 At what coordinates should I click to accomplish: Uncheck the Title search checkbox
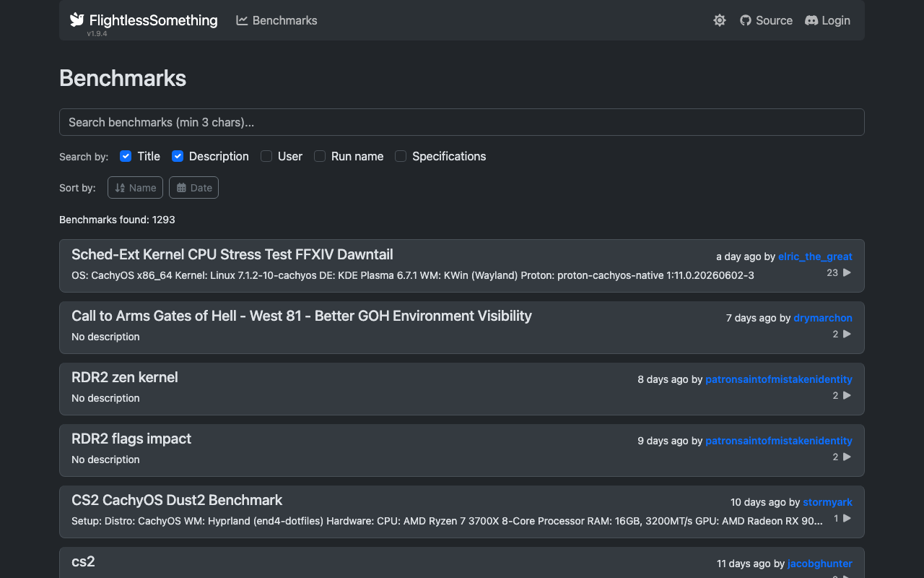tap(126, 156)
